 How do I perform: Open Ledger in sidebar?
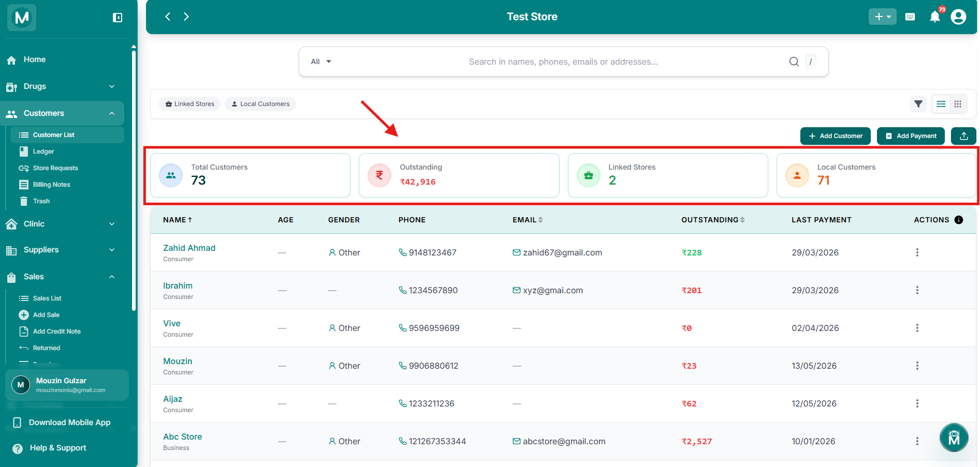tap(67, 152)
